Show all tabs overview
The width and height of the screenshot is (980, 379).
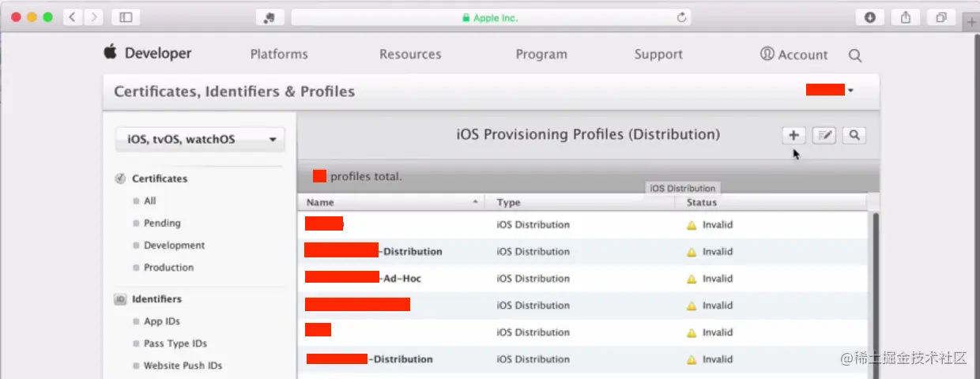coord(941,17)
